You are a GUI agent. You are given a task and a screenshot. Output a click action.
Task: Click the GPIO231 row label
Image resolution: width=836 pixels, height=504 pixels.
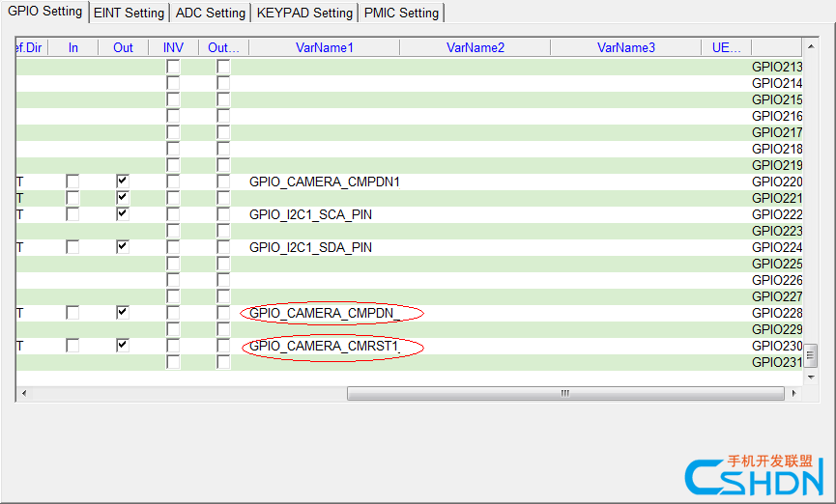777,362
